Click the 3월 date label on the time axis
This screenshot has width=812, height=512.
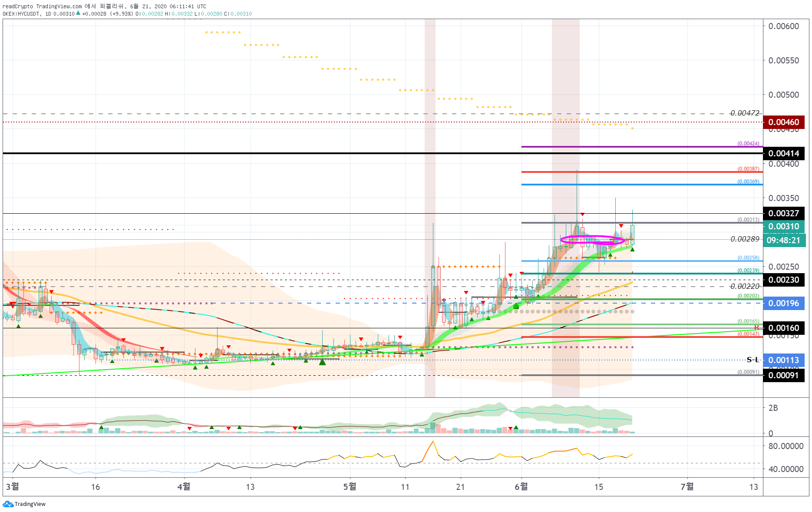click(x=13, y=486)
